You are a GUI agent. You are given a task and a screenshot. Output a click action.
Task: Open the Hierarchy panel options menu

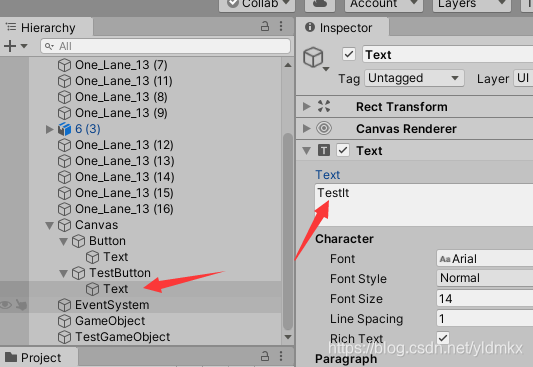(281, 26)
